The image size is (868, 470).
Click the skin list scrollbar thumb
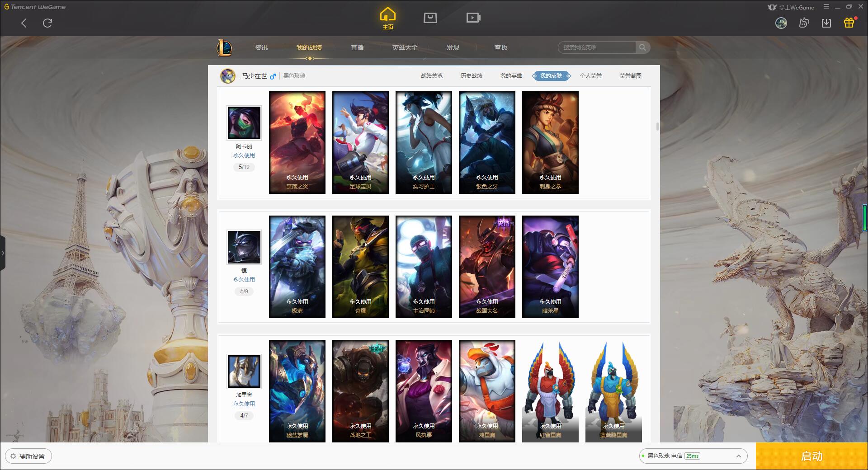pos(657,127)
